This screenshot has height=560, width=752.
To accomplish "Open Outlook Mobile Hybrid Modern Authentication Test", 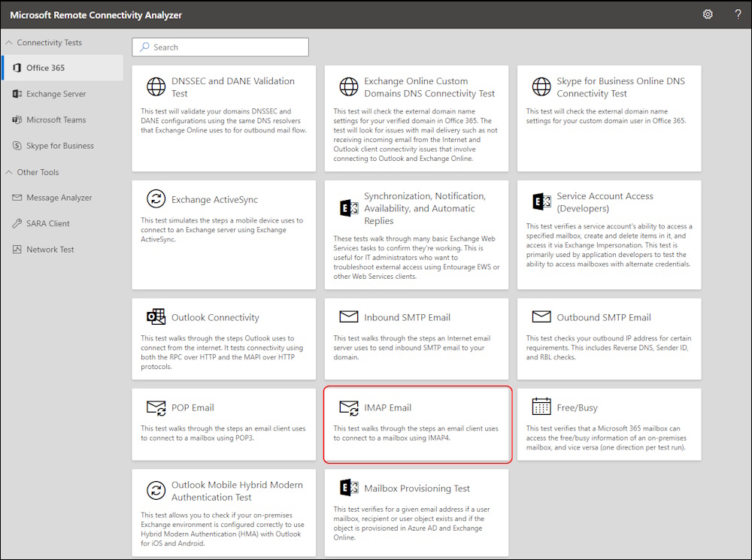I will pyautogui.click(x=237, y=491).
